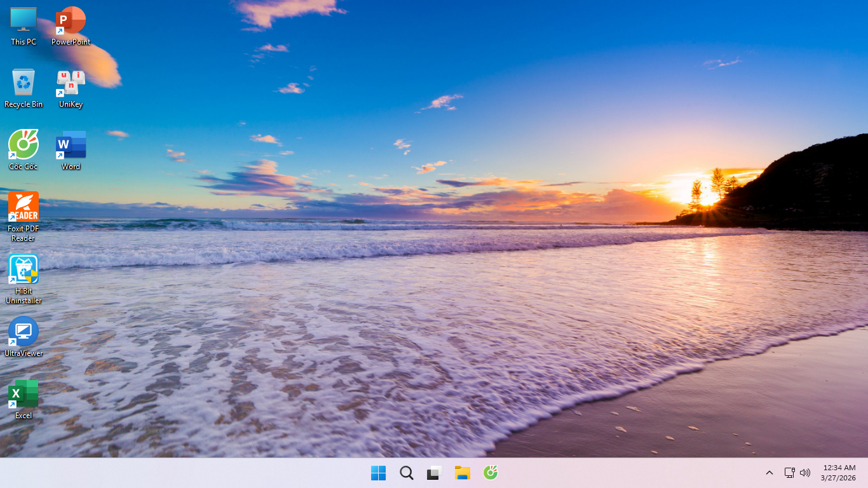Launch File Explorer from the taskbar
The height and width of the screenshot is (488, 868).
(462, 473)
